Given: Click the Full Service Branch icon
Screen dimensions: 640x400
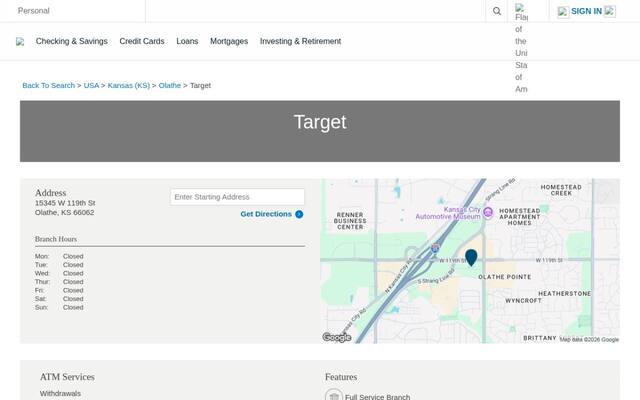Looking at the screenshot, I should coord(333,395).
